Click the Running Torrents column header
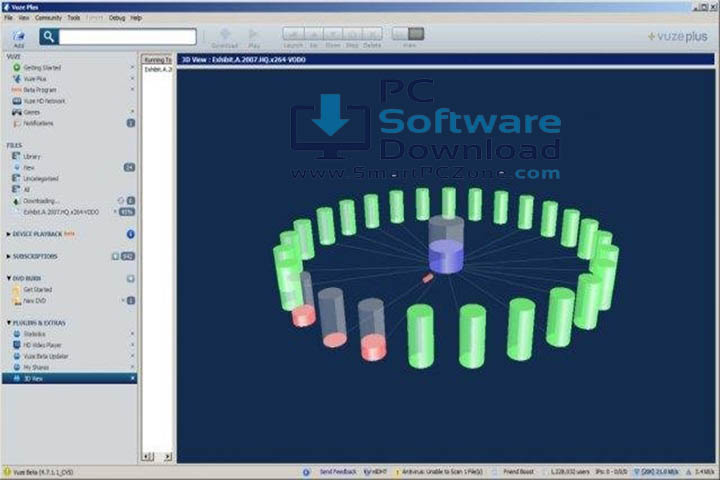This screenshot has width=720, height=480. pyautogui.click(x=157, y=60)
